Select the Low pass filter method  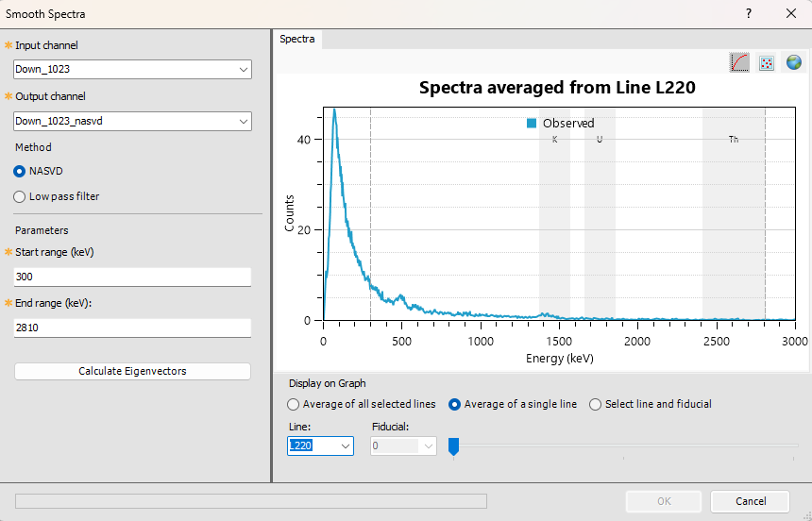(x=20, y=196)
